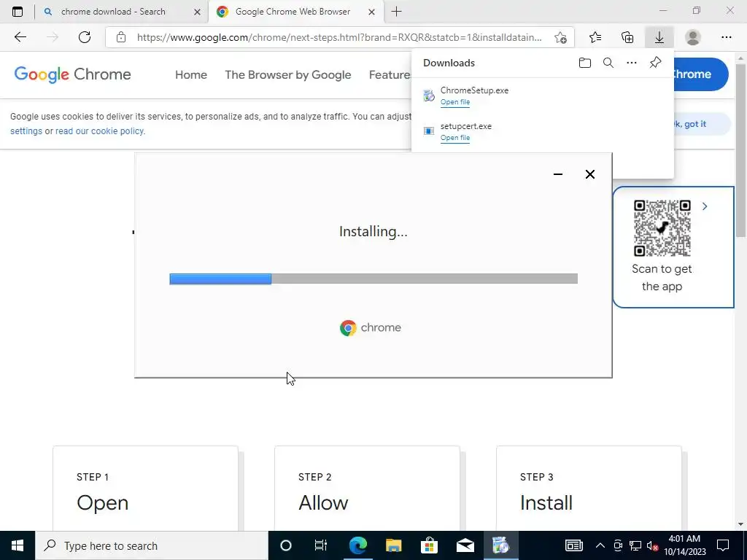The image size is (747, 560).
Task: Open Microsoft Edge taskbar icon
Action: (x=357, y=545)
